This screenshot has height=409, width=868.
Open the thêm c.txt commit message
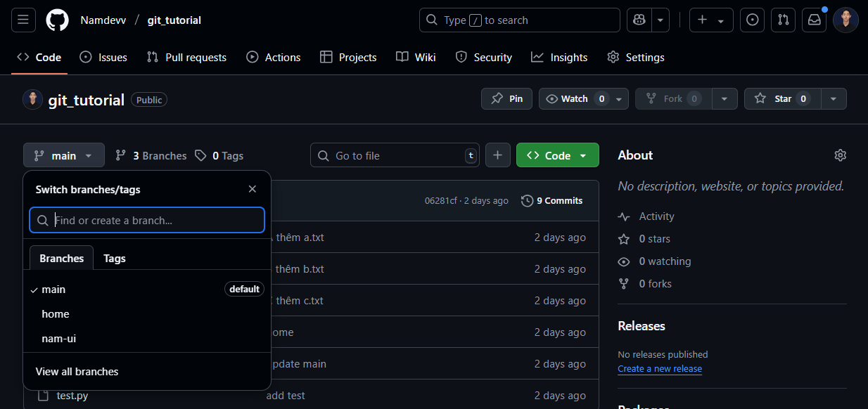(300, 301)
